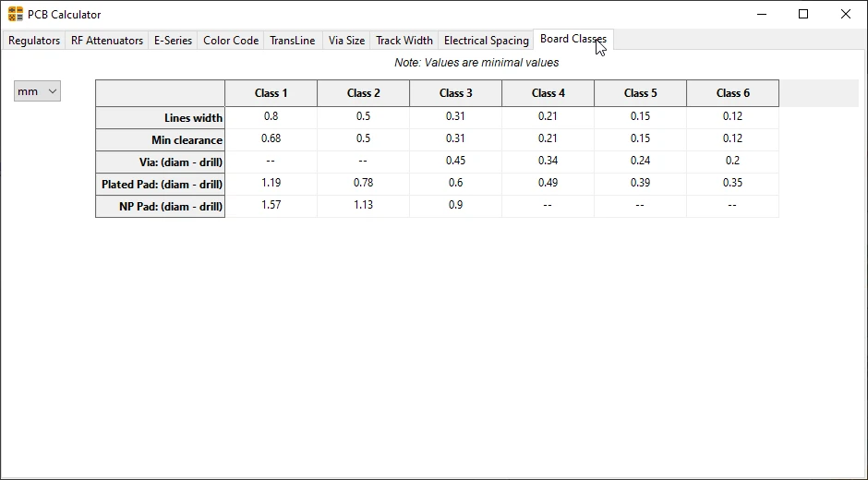Image resolution: width=868 pixels, height=480 pixels.
Task: Open the Track Width tab
Action: pyautogui.click(x=404, y=41)
